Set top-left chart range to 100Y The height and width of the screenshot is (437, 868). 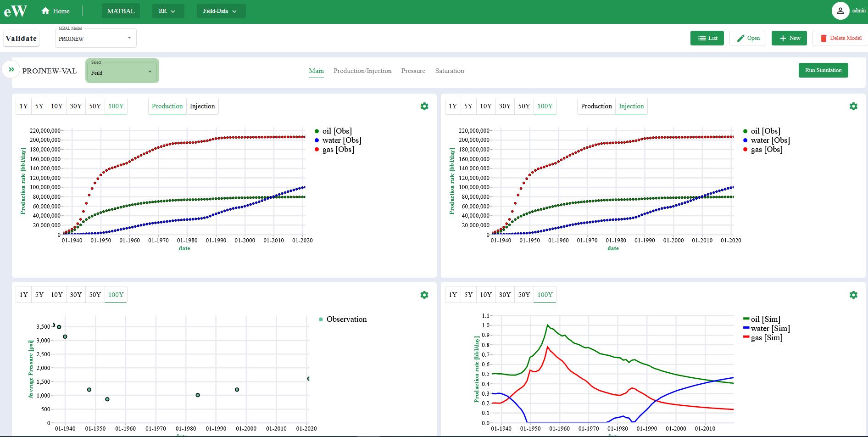pos(116,106)
